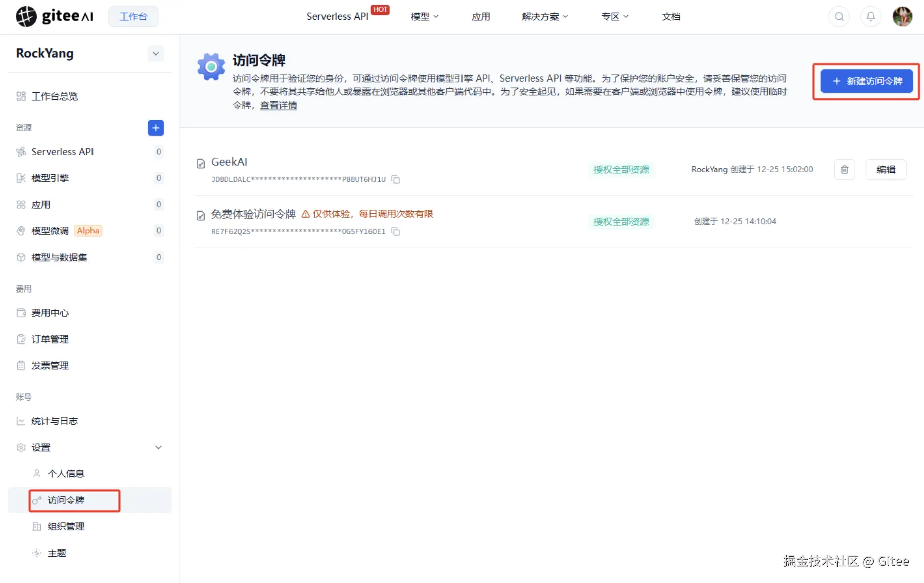Image resolution: width=924 pixels, height=583 pixels.
Task: Click the HOT badge on Serverless API
Action: pyautogui.click(x=380, y=9)
